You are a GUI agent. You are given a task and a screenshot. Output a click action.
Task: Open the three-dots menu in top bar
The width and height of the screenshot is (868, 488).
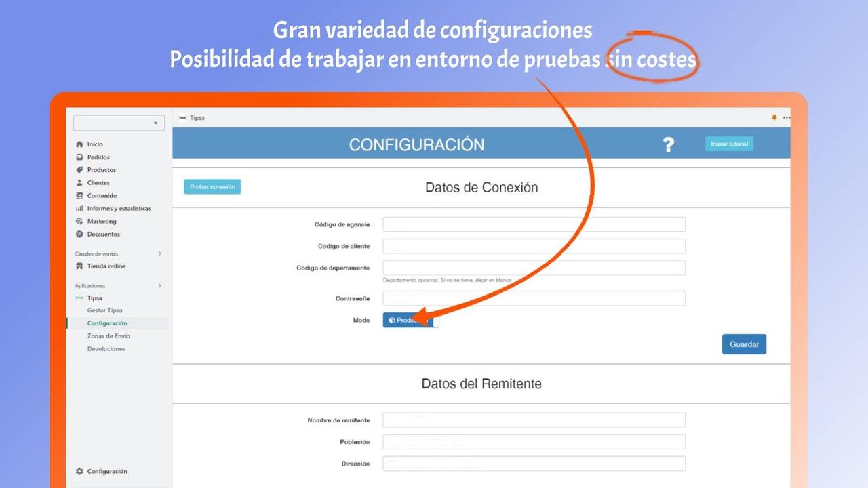click(x=787, y=117)
